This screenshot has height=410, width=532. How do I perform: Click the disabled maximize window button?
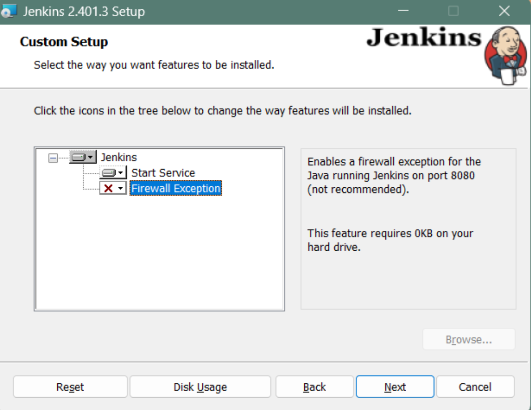453,11
